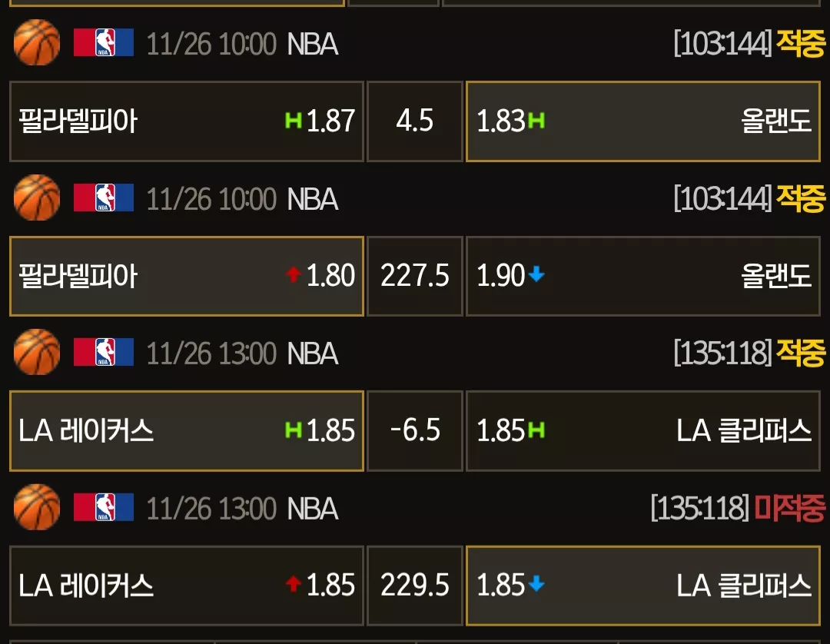Select LA 레이커스 handicap odds 1.85
830x644 pixels.
click(187, 431)
